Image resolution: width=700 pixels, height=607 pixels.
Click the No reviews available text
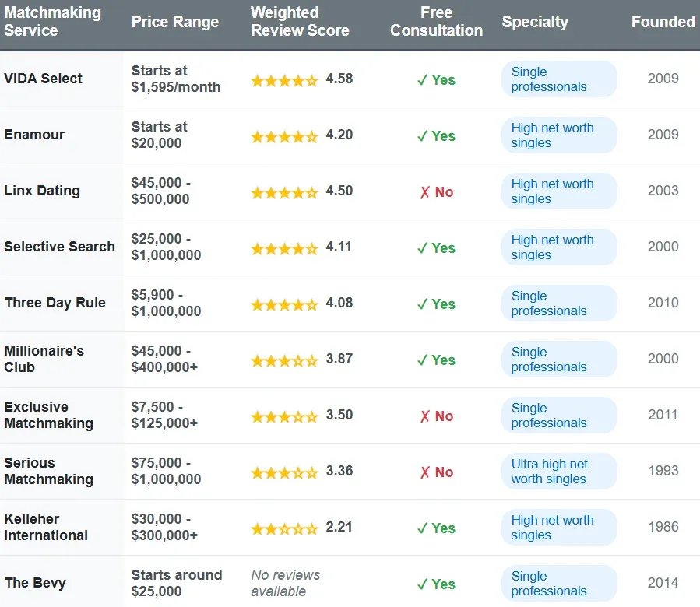click(x=286, y=583)
